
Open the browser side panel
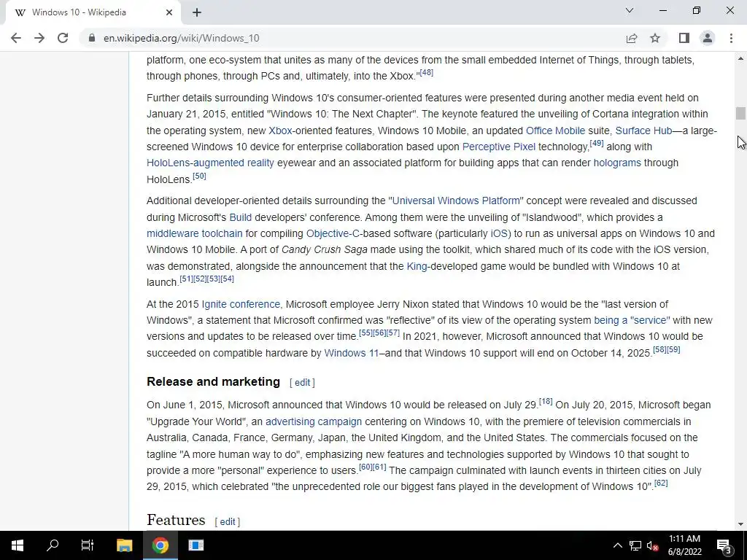[x=684, y=38]
